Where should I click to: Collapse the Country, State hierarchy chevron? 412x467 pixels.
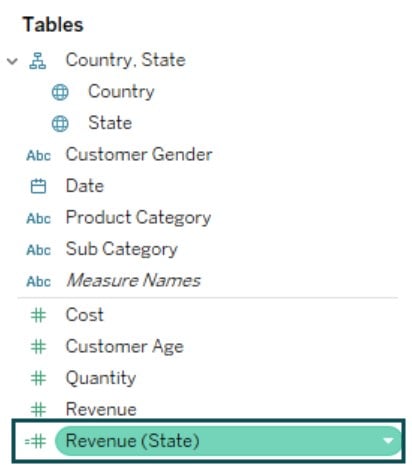click(x=12, y=61)
